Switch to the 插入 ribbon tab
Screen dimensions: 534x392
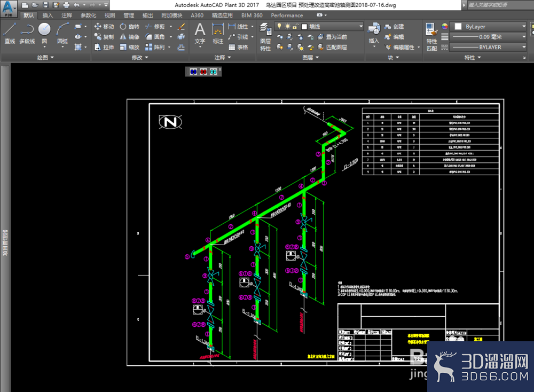click(x=48, y=15)
